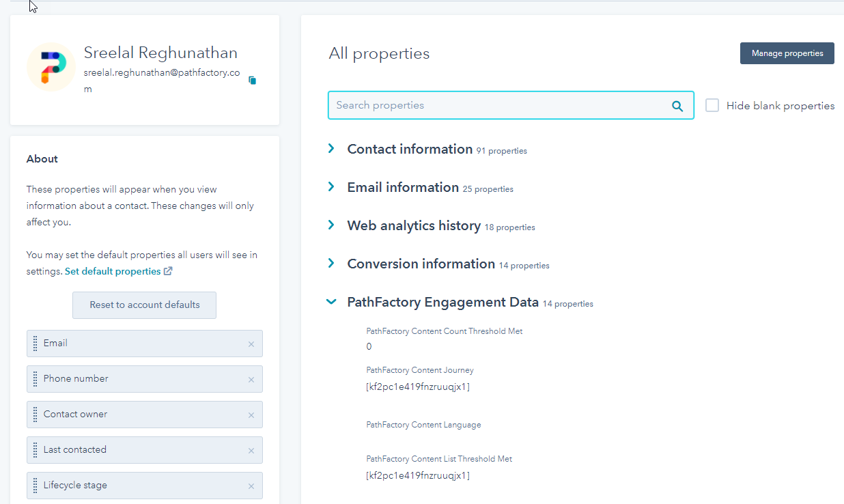The image size is (844, 504).
Task: Click the contact email address text
Action: (x=162, y=81)
